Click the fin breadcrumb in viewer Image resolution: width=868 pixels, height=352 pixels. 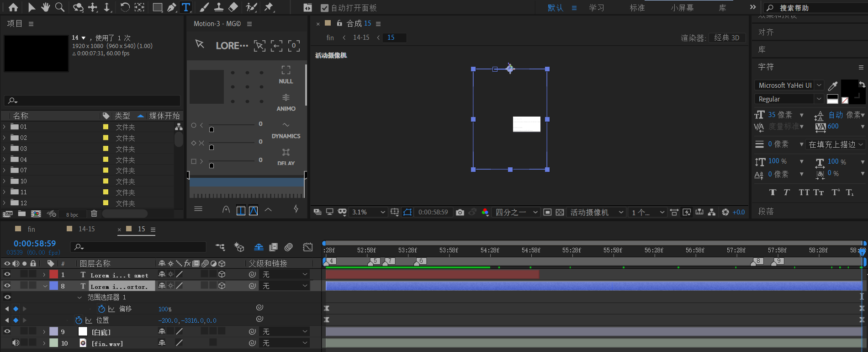(330, 37)
